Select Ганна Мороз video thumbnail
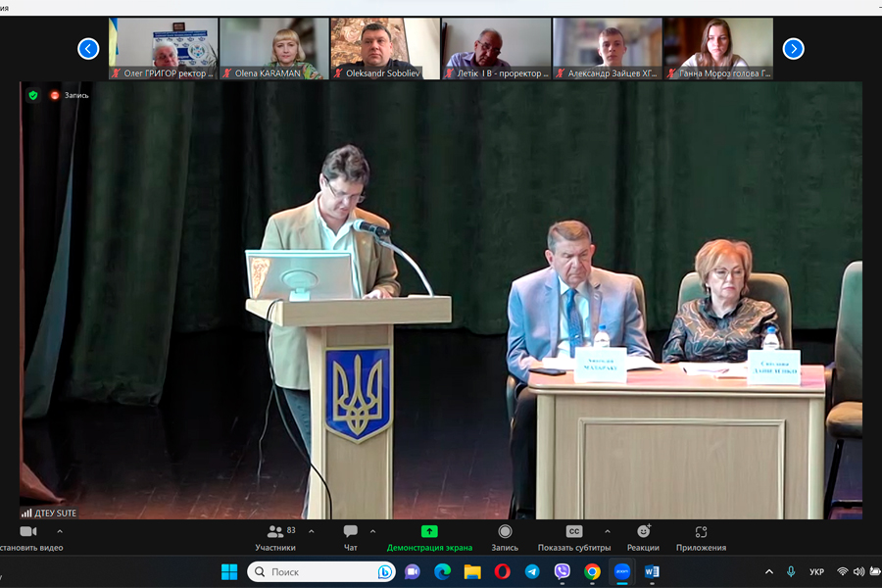This screenshot has width=882, height=588. pos(718,48)
